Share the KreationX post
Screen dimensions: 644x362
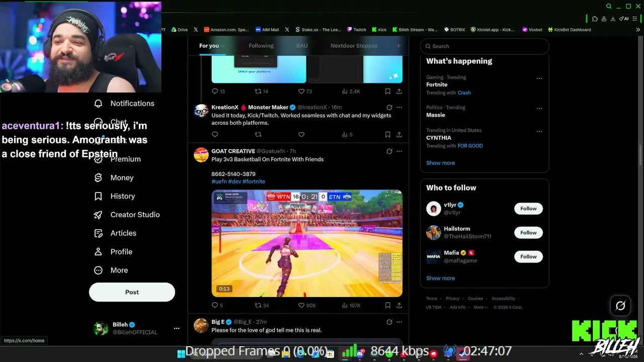point(399,135)
